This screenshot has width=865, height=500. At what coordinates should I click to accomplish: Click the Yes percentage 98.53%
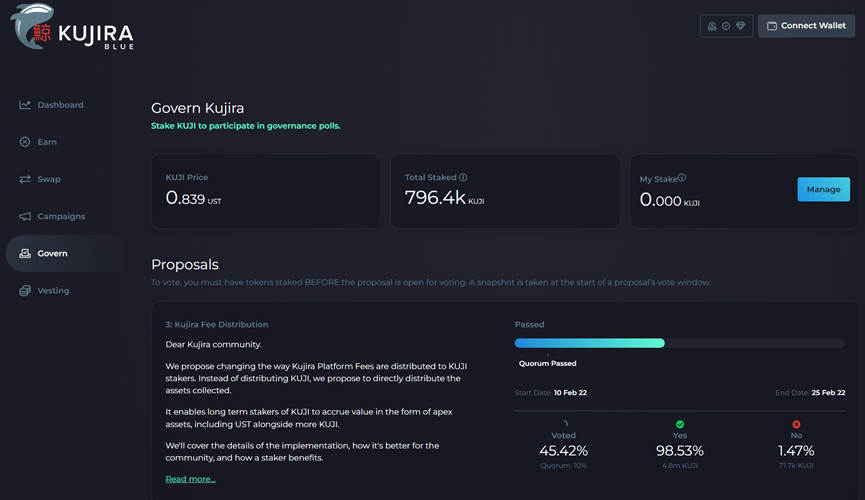[680, 451]
